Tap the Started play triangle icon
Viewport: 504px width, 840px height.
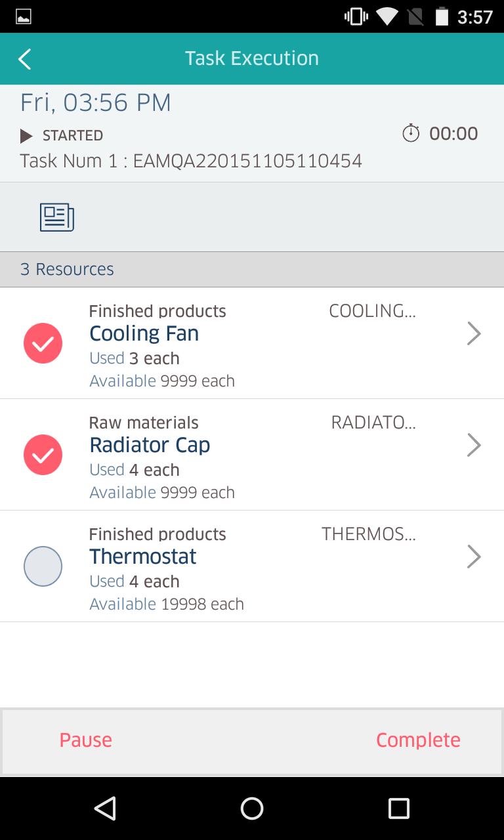tap(26, 136)
